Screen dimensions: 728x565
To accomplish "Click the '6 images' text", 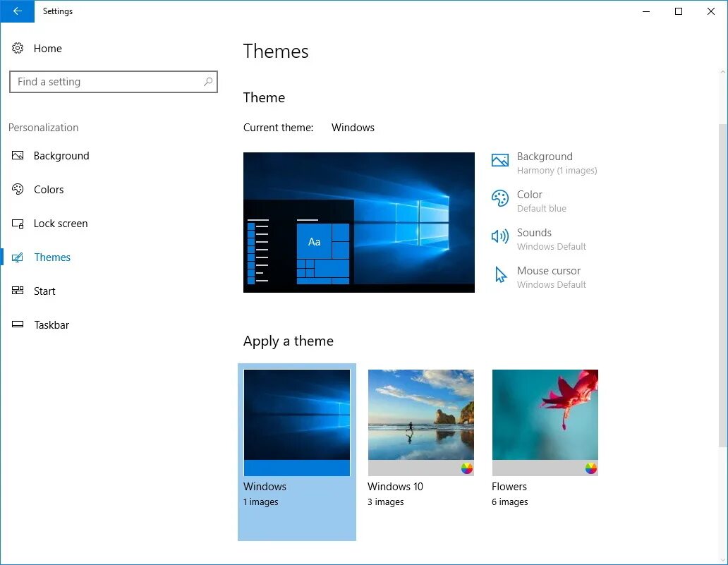I will point(510,502).
